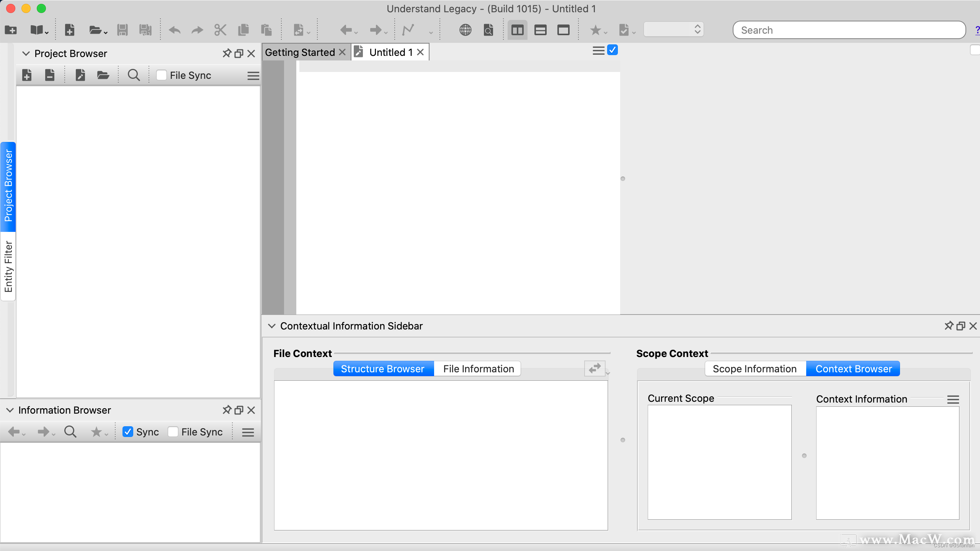Open the Entity Filter side tab

click(8, 266)
